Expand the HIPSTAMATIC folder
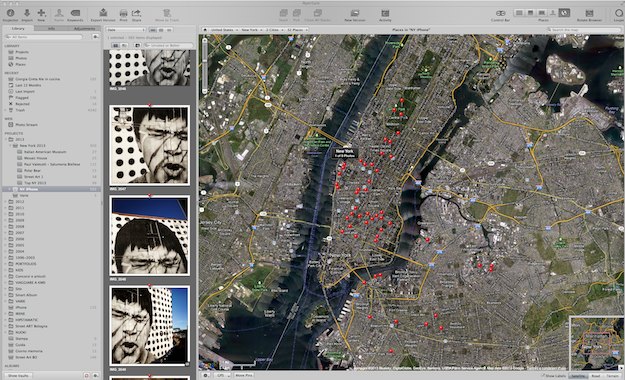 tap(6, 320)
